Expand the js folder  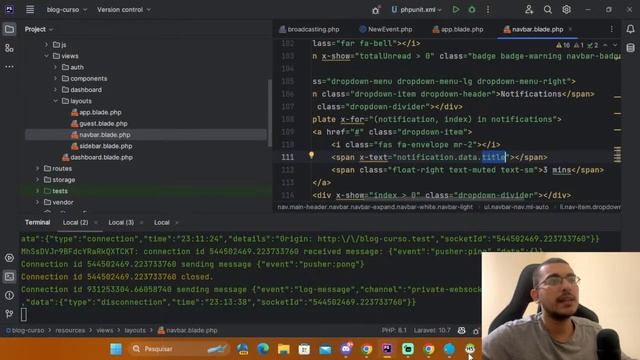point(46,44)
